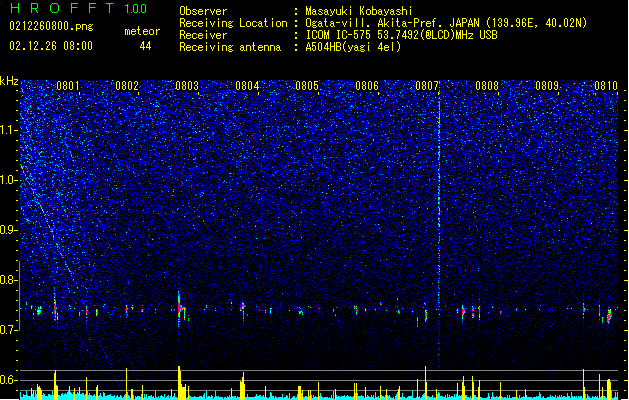The width and height of the screenshot is (629, 400).
Task: Select the Ogata-vill. Akita-Pref. JAPAN location text
Action: tap(446, 23)
